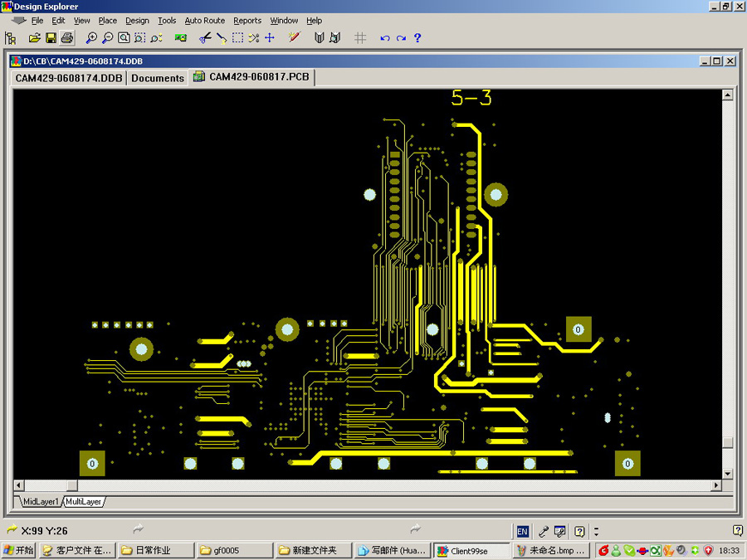Click the Redo arrow icon

[401, 38]
